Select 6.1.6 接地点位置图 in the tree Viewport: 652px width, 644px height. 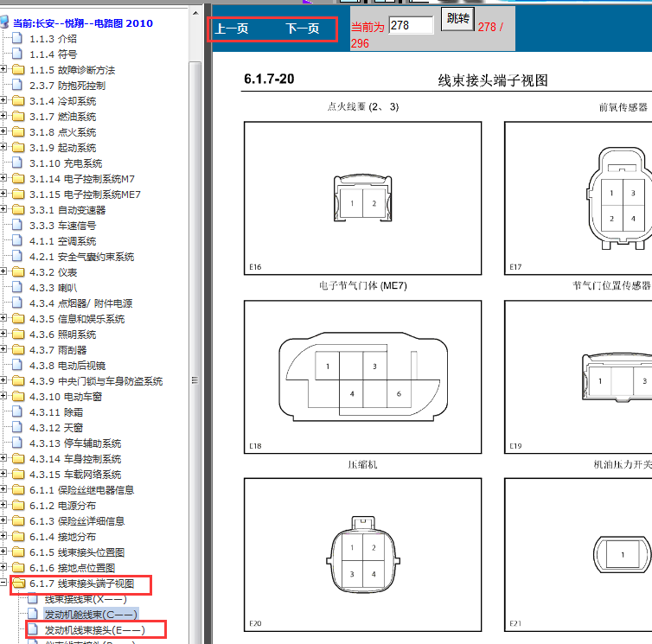72,568
